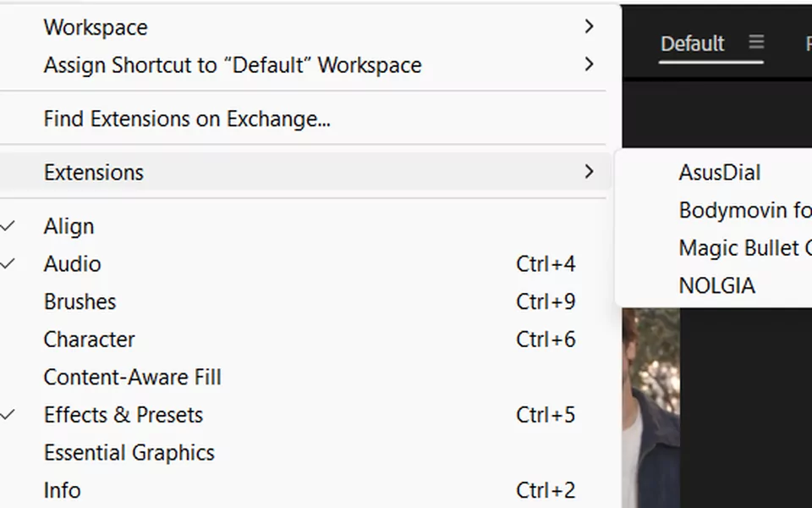Toggle the Audio panel
This screenshot has height=508, width=812.
[x=305, y=264]
